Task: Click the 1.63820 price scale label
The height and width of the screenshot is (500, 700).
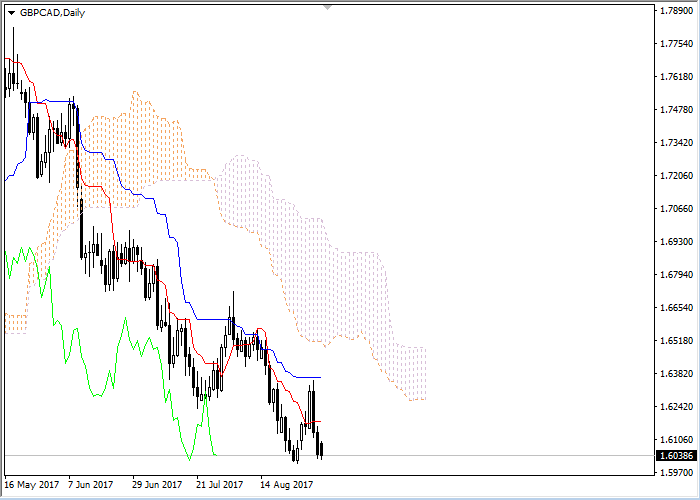Action: [677, 374]
